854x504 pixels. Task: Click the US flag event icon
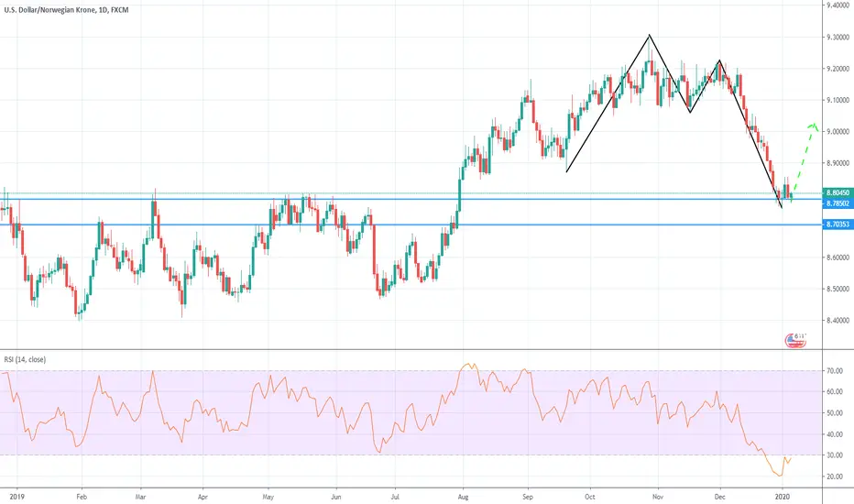[795, 341]
